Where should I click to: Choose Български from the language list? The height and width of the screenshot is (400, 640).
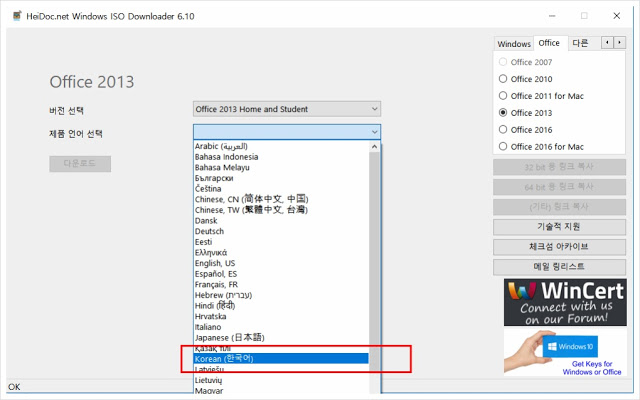pos(281,178)
